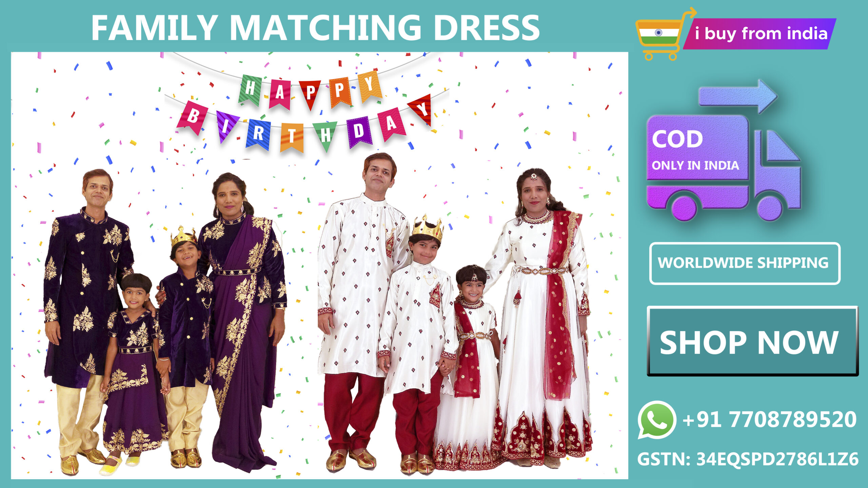This screenshot has width=868, height=488.
Task: Click the COD delivery truck icon
Action: pos(724,168)
